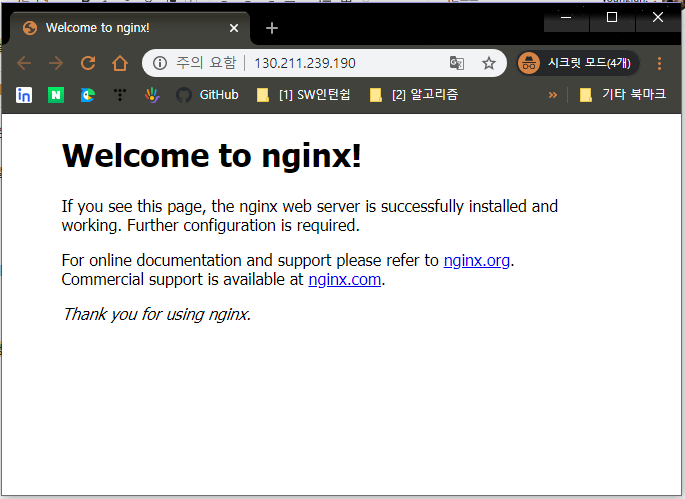Open the browser home page icon
Screen dimensions: 685x499
click(120, 63)
